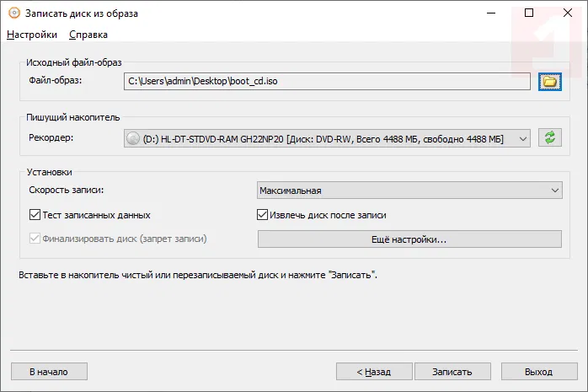Close the window with the X icon
The height and width of the screenshot is (392, 588).
pos(567,13)
